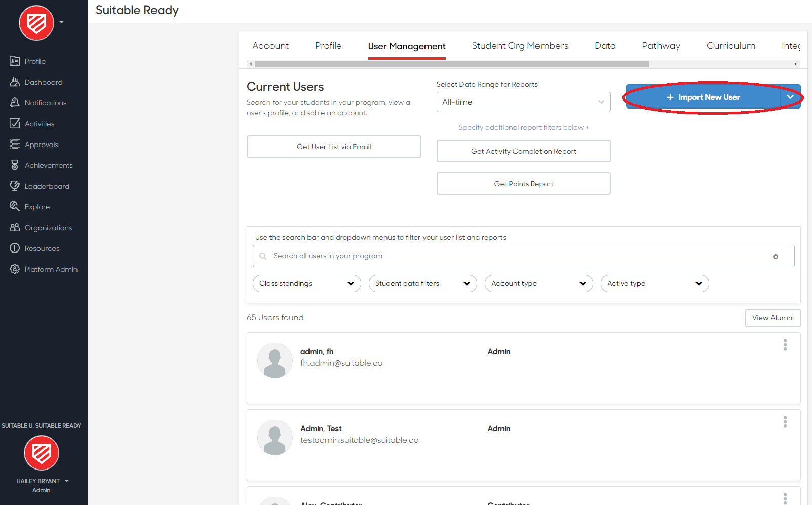812x505 pixels.
Task: Clear the search using the circle x icon
Action: pos(776,257)
